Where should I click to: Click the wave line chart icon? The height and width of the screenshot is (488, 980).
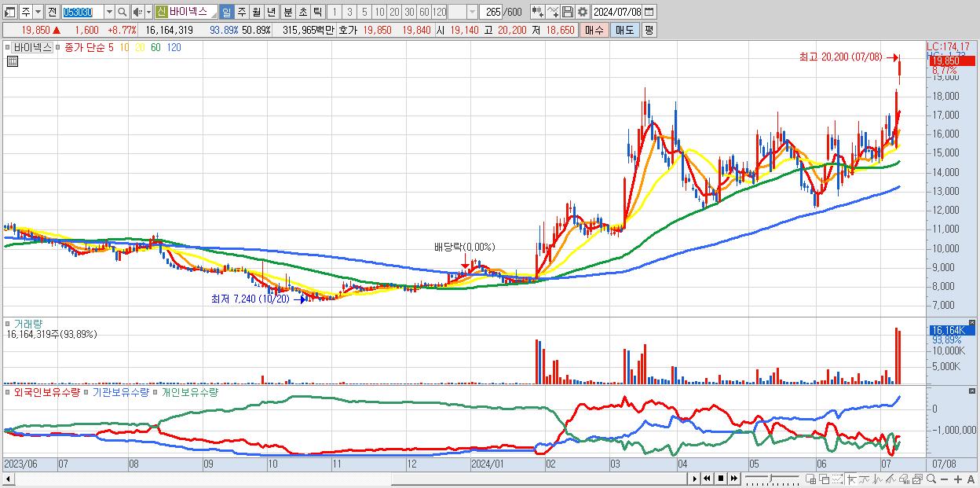click(878, 479)
